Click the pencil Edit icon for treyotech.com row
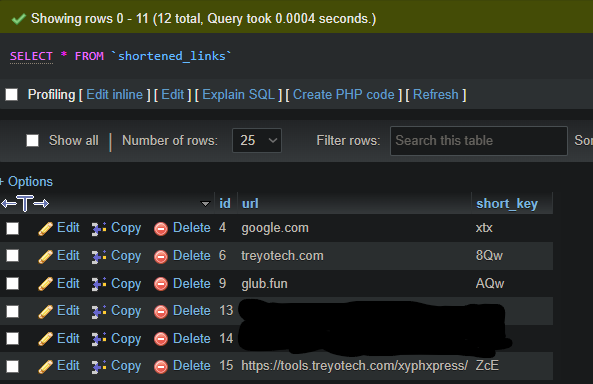593x384 pixels. (45, 257)
